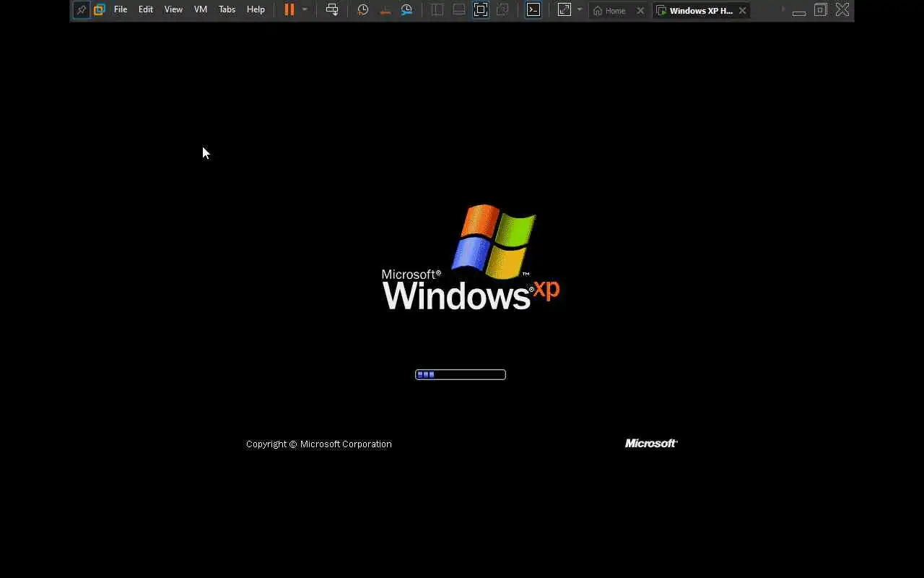The width and height of the screenshot is (924, 578).
Task: Click the pin toolbar icon
Action: coord(82,10)
